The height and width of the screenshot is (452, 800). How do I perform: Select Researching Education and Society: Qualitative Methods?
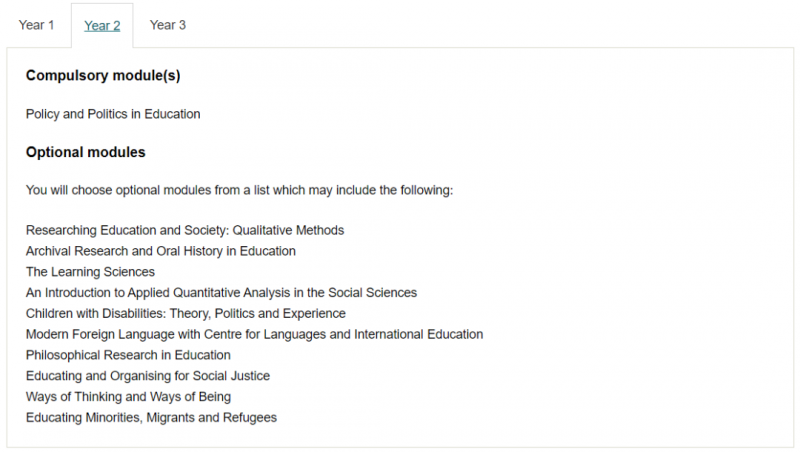click(x=185, y=230)
